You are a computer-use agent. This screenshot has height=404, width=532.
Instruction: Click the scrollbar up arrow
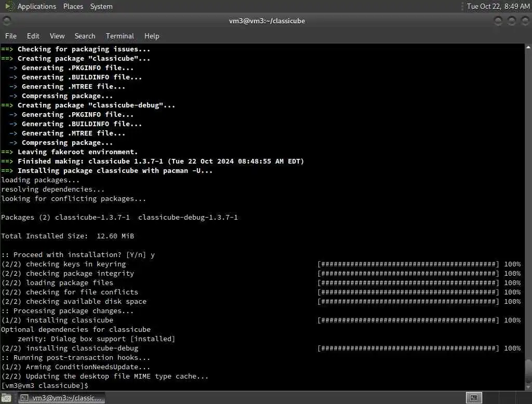pos(528,47)
